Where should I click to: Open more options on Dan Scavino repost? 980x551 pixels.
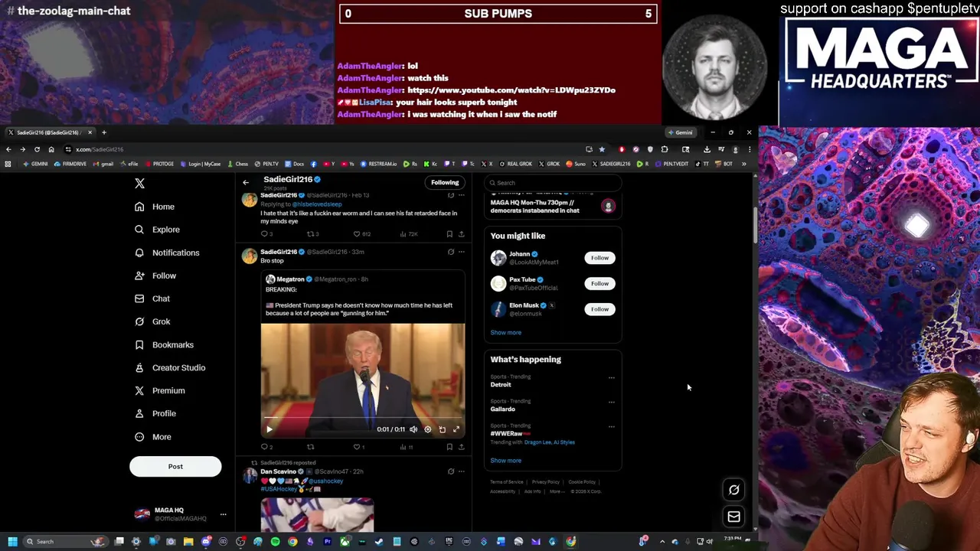click(x=461, y=471)
